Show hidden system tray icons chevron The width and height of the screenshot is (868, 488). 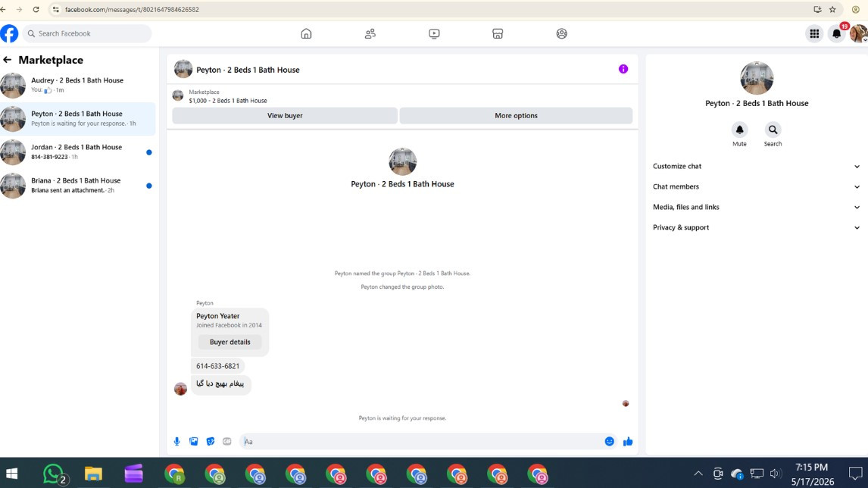point(698,474)
